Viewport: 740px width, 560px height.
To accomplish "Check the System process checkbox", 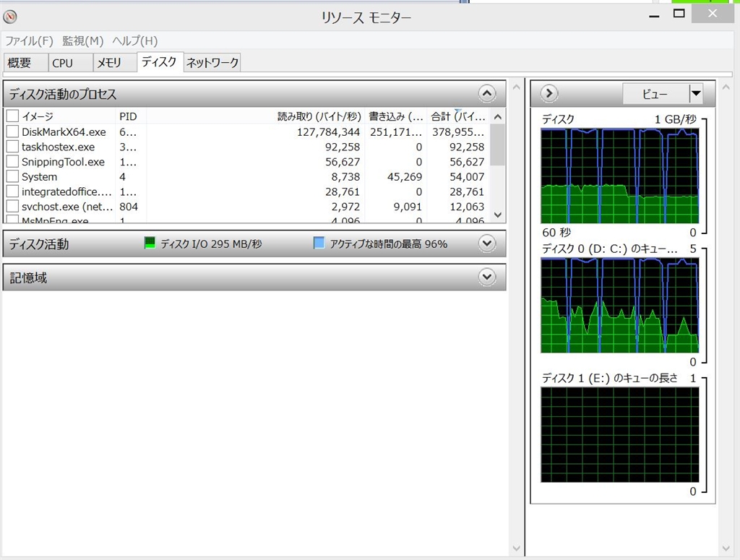I will pyautogui.click(x=13, y=177).
